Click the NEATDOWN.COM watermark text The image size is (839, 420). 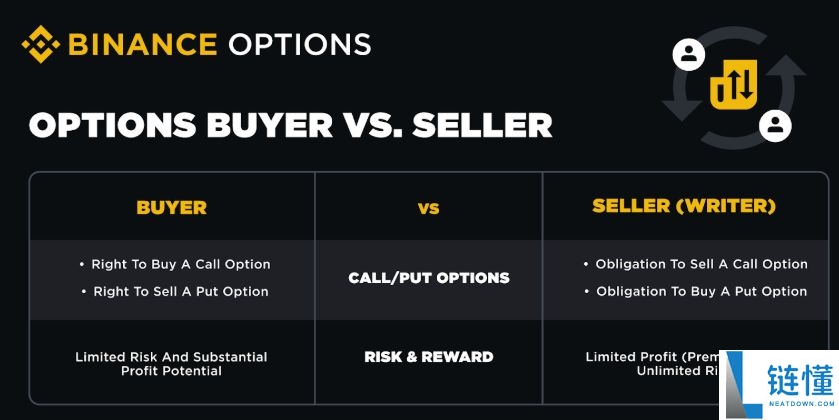coord(801,404)
